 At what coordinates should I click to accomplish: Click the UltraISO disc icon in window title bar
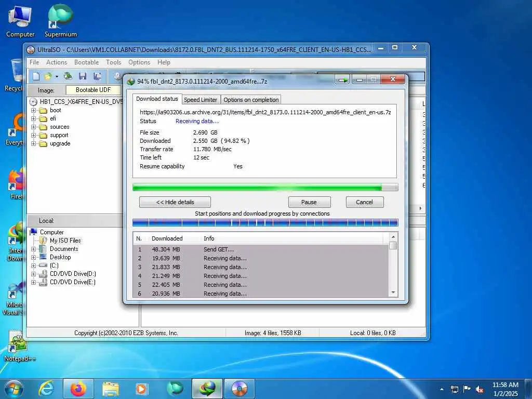tap(31, 50)
